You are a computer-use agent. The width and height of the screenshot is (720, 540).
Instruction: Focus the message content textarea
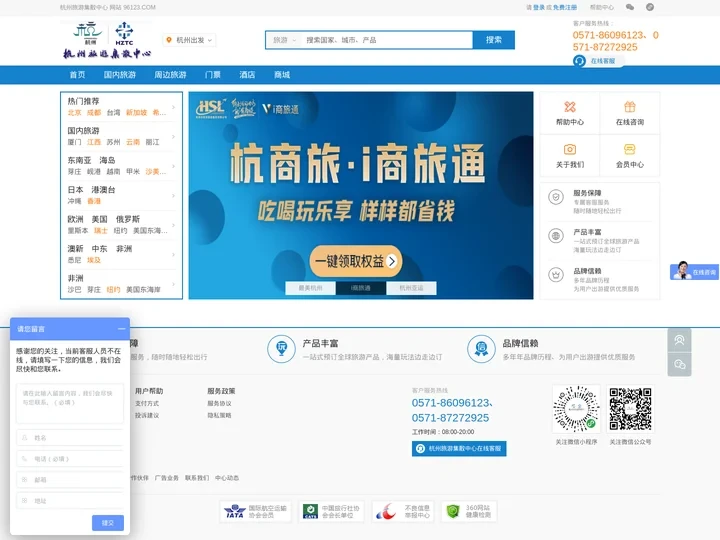70,403
